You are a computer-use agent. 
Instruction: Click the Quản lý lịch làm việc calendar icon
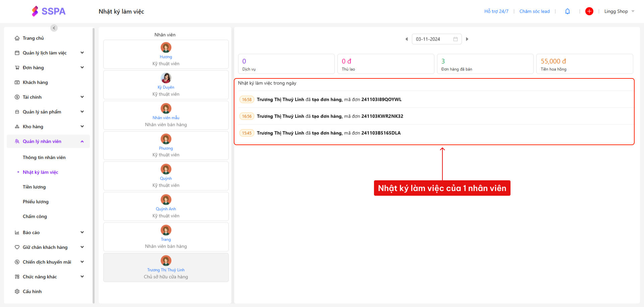[x=17, y=53]
